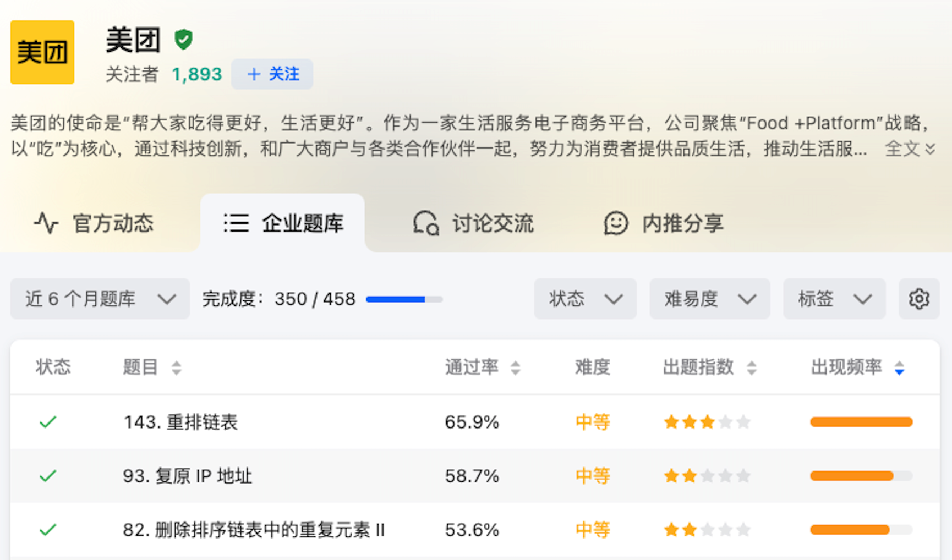This screenshot has height=560, width=952.
Task: Click the 美团 company name heading
Action: [133, 40]
